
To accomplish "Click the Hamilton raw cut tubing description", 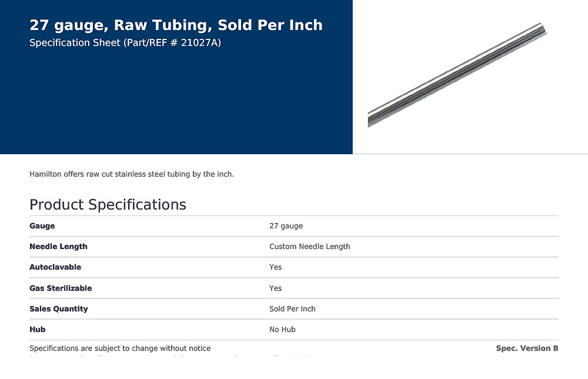I will pyautogui.click(x=132, y=174).
